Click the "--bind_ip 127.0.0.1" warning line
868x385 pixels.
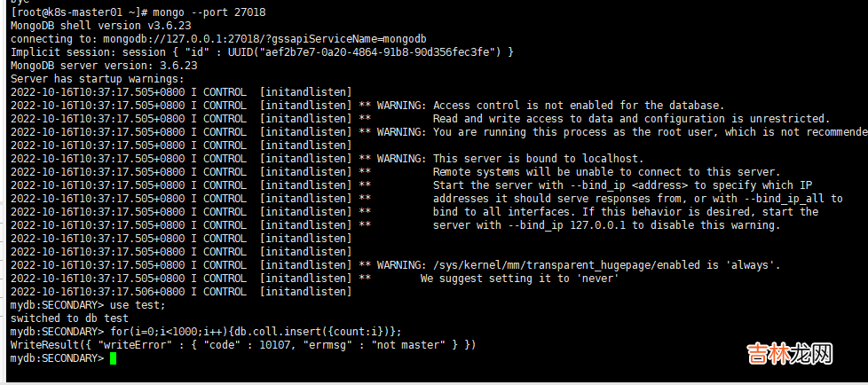[605, 225]
